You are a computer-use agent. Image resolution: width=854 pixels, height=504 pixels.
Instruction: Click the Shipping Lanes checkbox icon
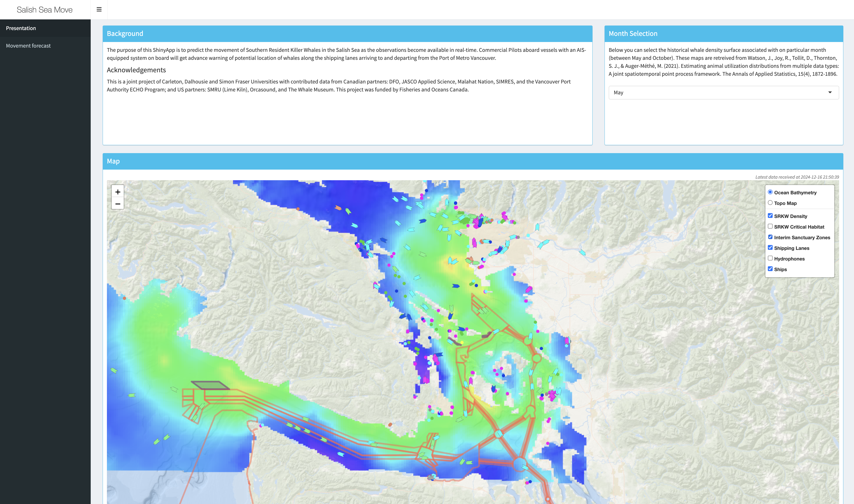point(770,247)
